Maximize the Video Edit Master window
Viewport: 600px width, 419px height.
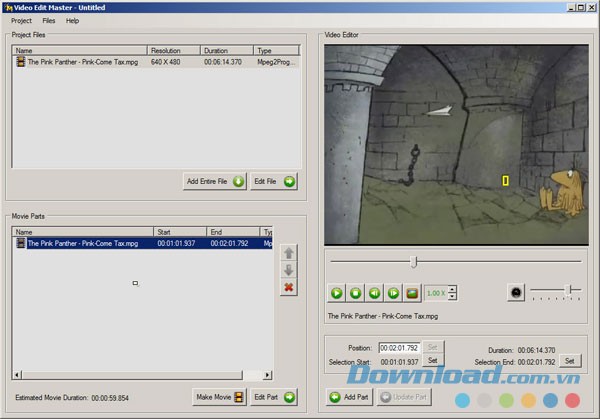point(580,7)
